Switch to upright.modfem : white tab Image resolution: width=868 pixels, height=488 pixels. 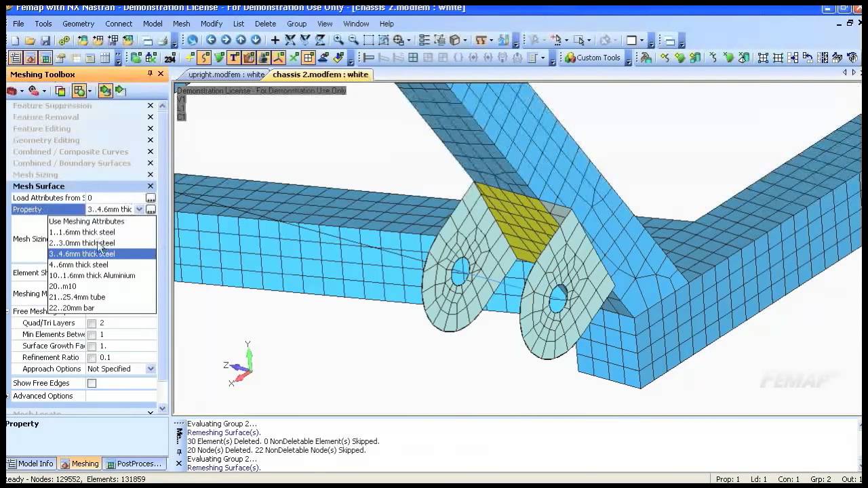pyautogui.click(x=226, y=75)
